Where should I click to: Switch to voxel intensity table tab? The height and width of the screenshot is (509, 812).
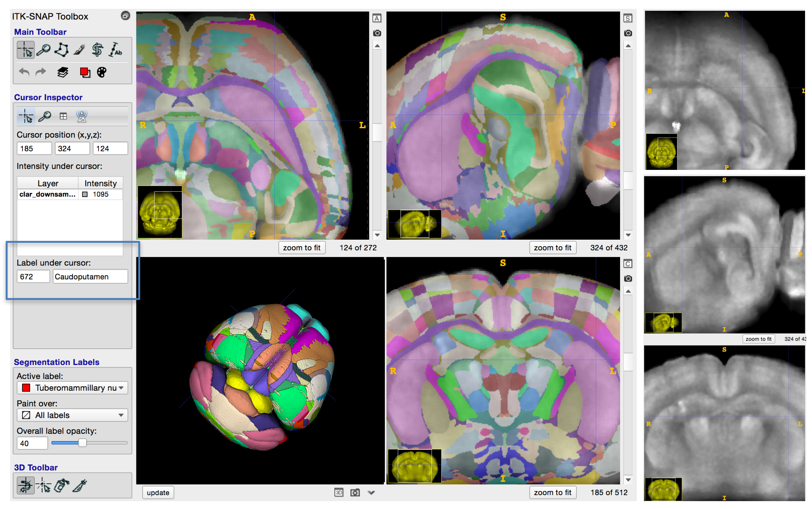63,117
